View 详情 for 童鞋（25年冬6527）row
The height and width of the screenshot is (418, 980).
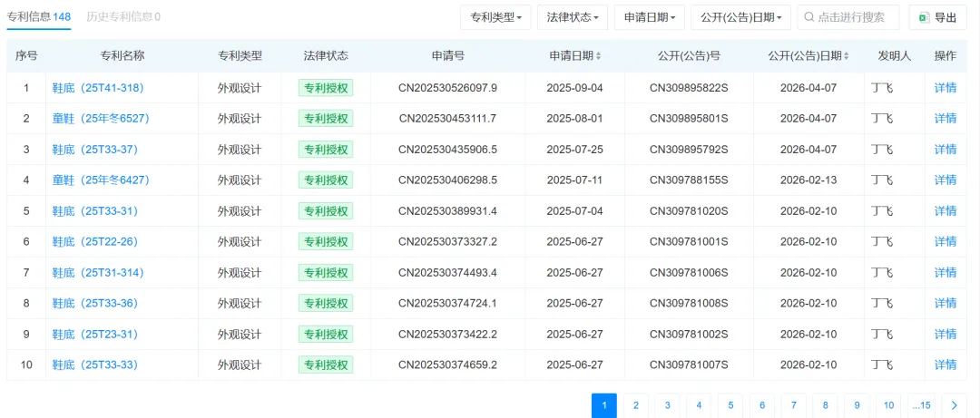coord(945,118)
